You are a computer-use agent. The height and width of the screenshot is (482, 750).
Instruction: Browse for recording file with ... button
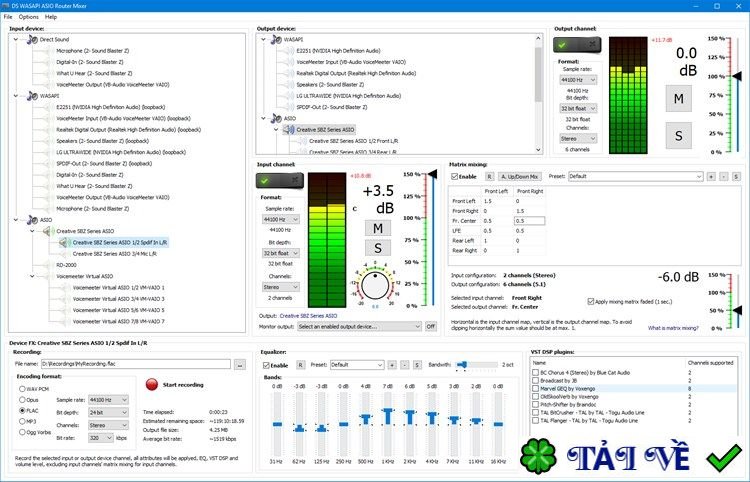[x=240, y=364]
